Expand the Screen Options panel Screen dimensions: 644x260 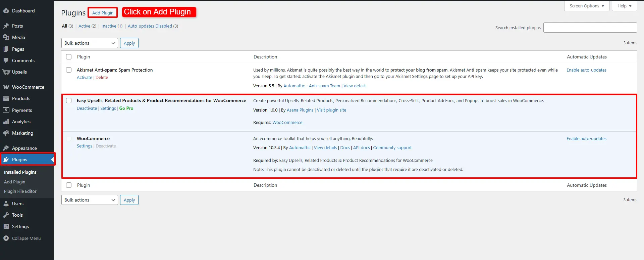coord(587,6)
